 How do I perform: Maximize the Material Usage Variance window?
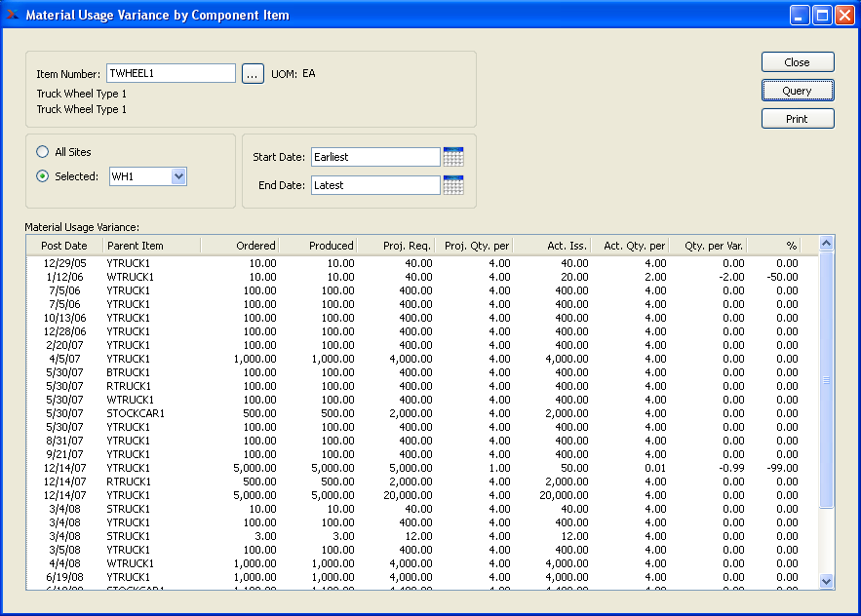(822, 16)
